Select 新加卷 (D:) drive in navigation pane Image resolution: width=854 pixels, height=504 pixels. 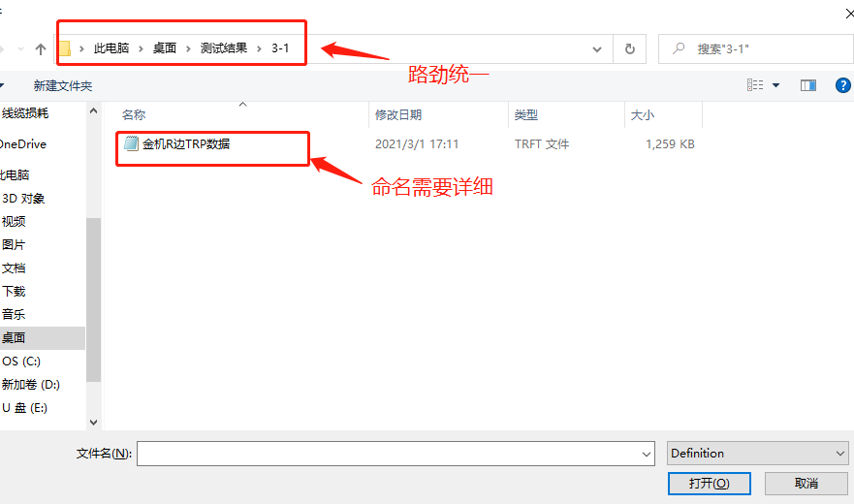pos(30,385)
